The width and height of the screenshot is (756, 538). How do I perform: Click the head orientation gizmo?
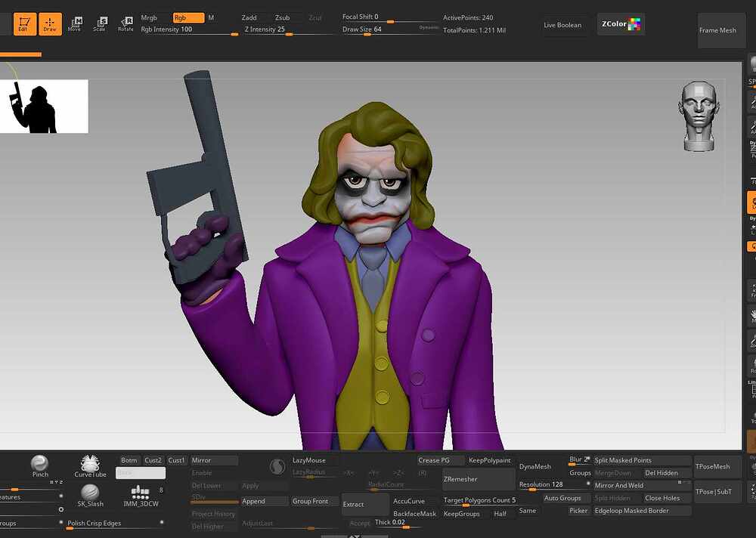[699, 116]
